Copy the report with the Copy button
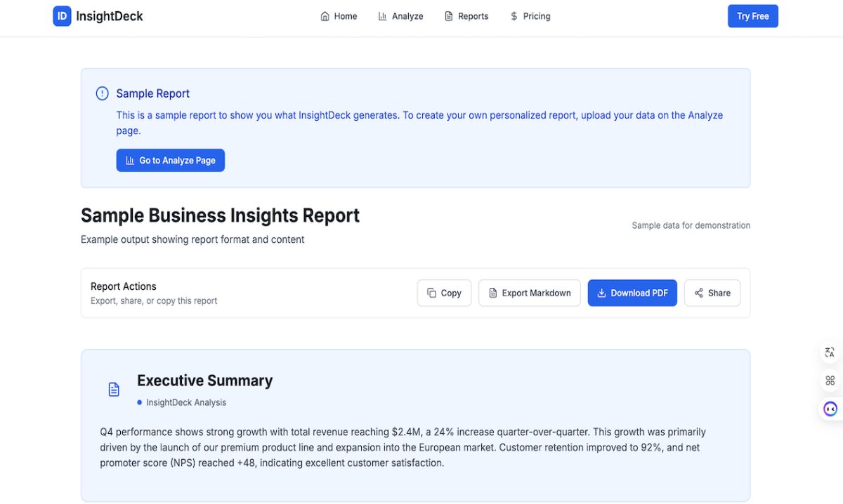 [x=444, y=293]
